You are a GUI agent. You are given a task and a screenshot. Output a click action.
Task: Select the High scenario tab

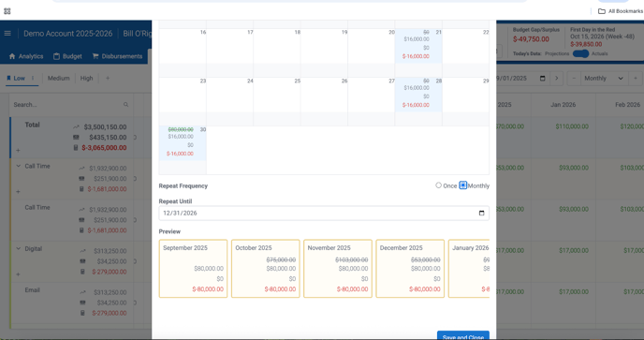tap(87, 78)
